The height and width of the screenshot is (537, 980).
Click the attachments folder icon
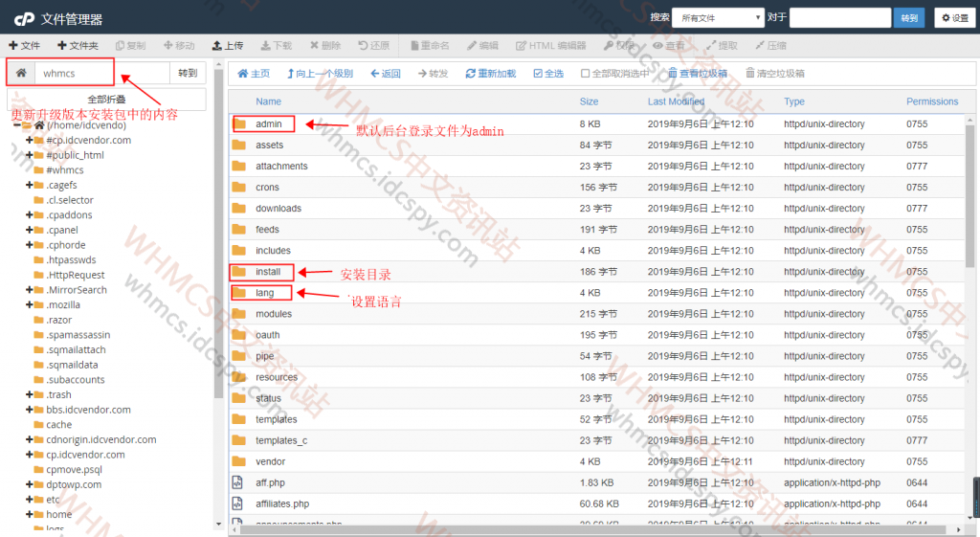pos(238,166)
